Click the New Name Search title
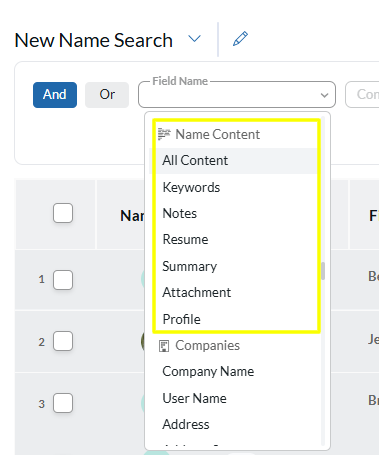 point(94,40)
